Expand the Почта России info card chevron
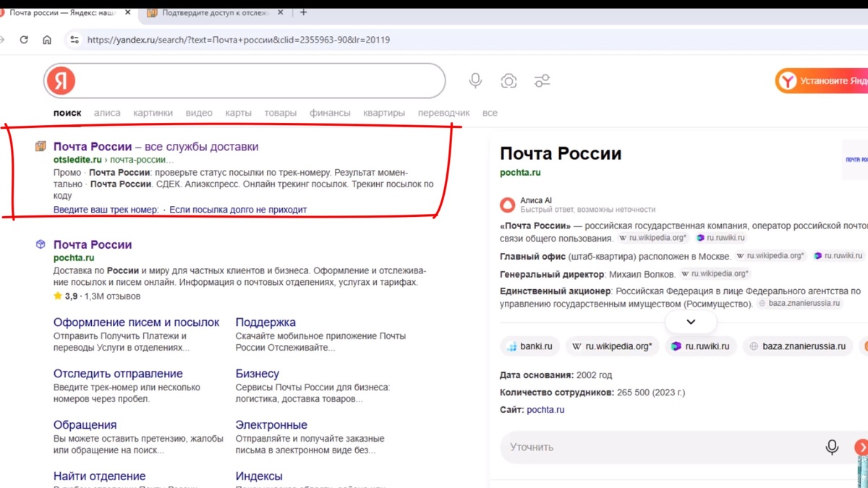The width and height of the screenshot is (868, 488). [690, 321]
